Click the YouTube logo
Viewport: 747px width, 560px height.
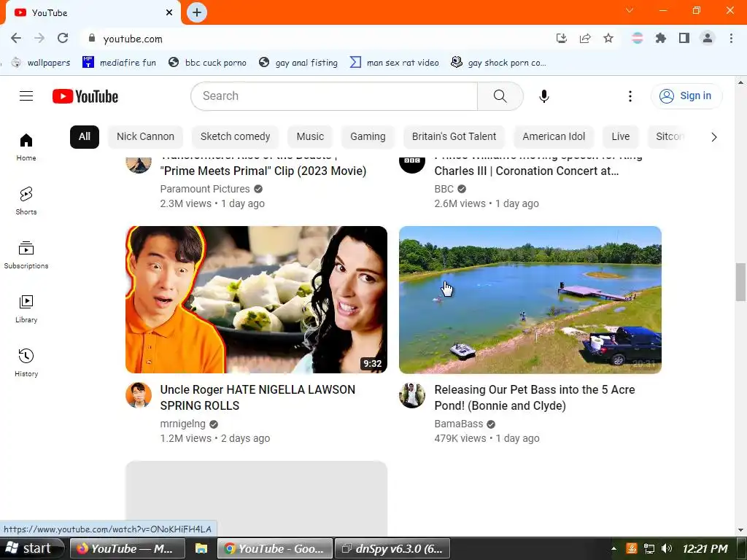point(85,96)
